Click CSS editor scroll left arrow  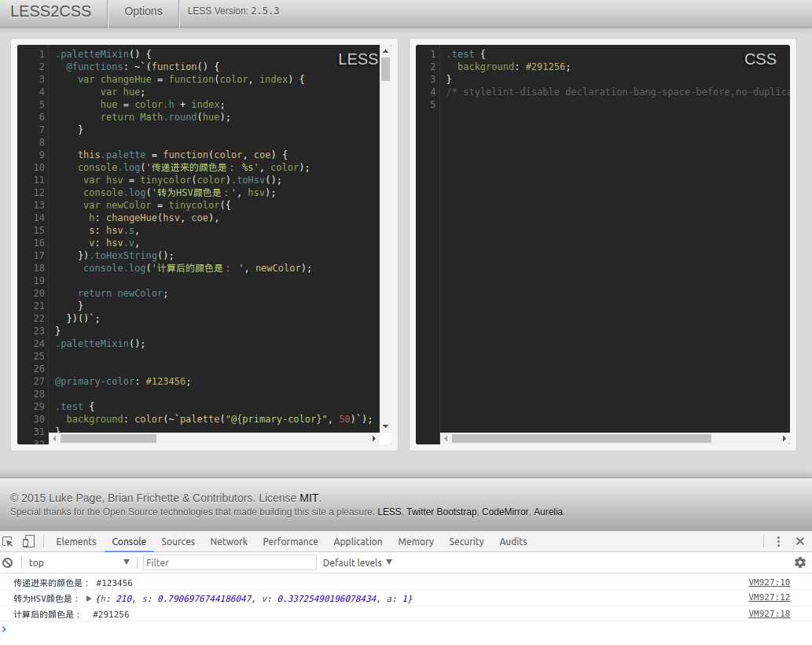pyautogui.click(x=446, y=438)
